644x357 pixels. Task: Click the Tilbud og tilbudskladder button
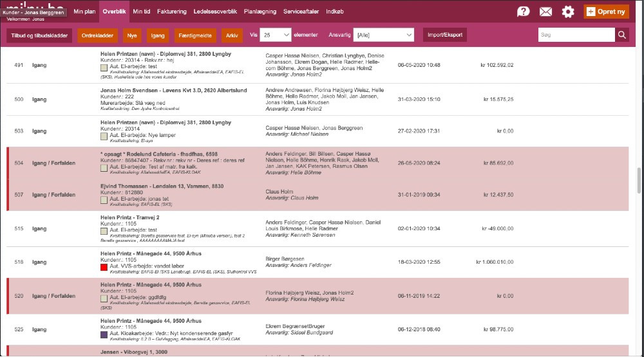(x=39, y=35)
